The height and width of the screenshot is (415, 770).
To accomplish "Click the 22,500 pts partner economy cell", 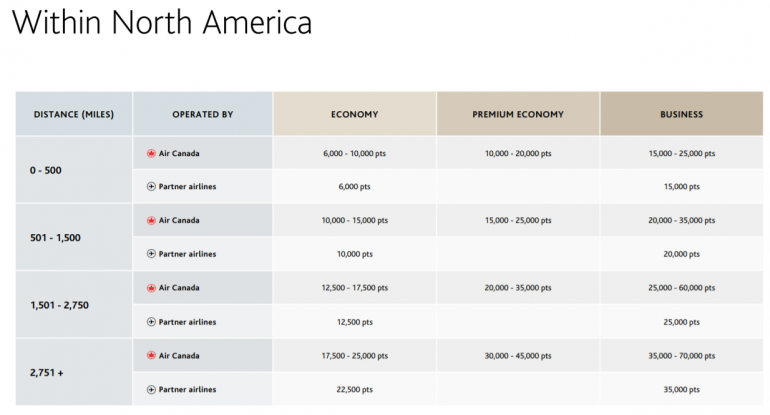I will coord(354,389).
